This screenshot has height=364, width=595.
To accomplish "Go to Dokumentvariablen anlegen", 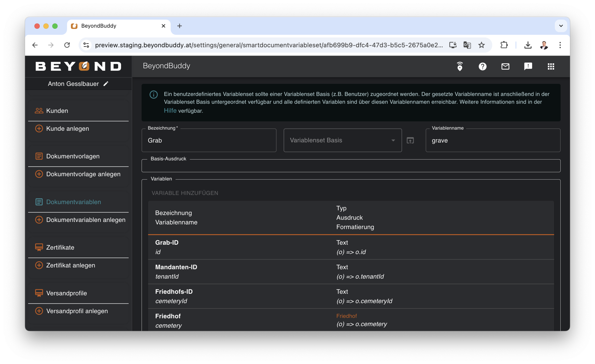I will [x=86, y=220].
